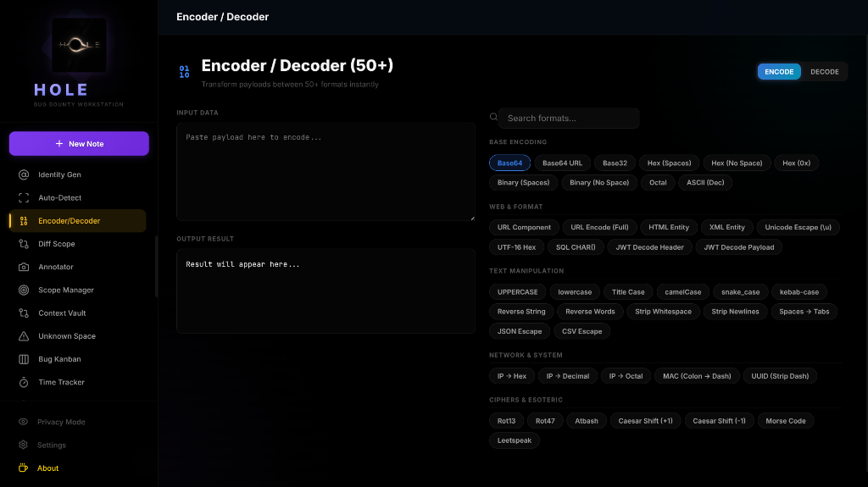
Task: Choose URL Encode (Full) format
Action: [599, 228]
